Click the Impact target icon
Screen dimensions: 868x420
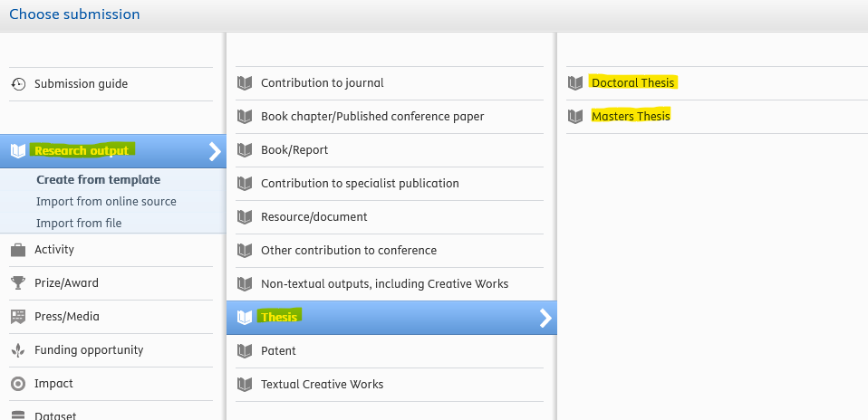pyautogui.click(x=18, y=384)
